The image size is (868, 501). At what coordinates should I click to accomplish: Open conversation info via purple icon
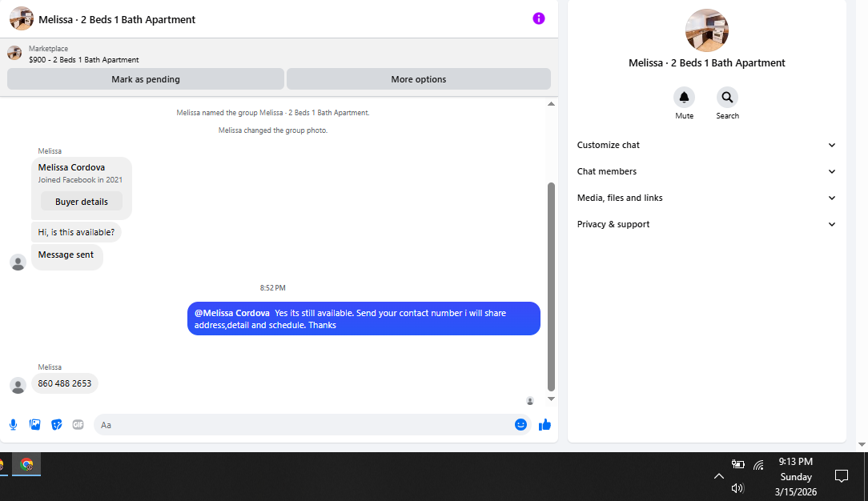click(539, 18)
